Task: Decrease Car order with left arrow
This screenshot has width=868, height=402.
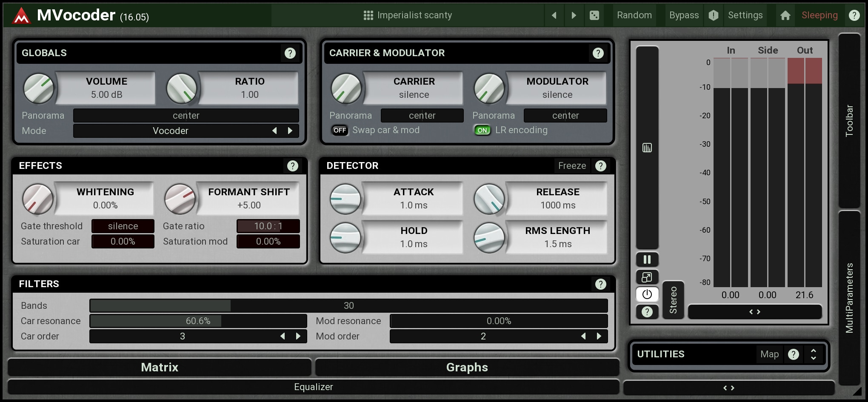Action: [x=283, y=336]
